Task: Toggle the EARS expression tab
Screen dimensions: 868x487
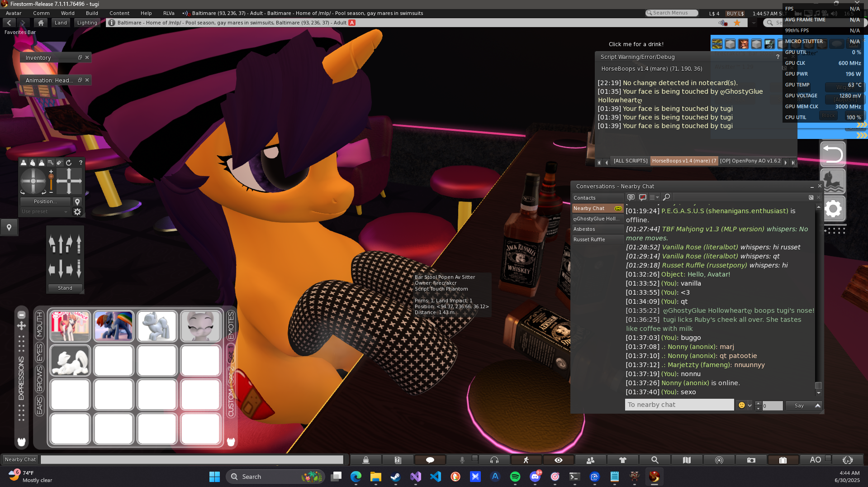Action: tap(39, 405)
